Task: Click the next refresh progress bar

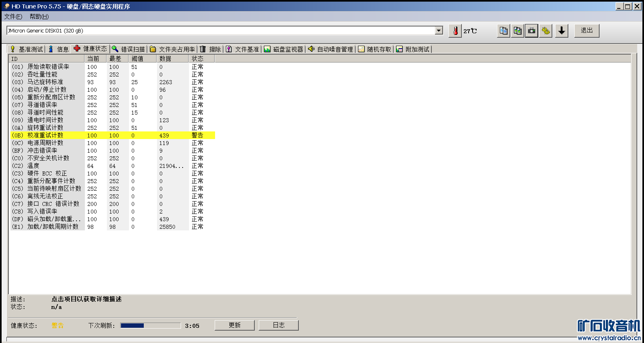Action: click(151, 325)
